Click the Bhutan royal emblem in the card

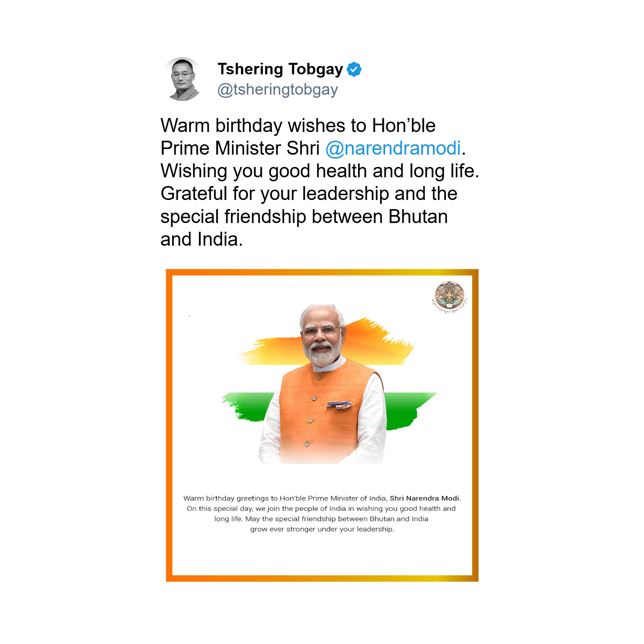[449, 297]
